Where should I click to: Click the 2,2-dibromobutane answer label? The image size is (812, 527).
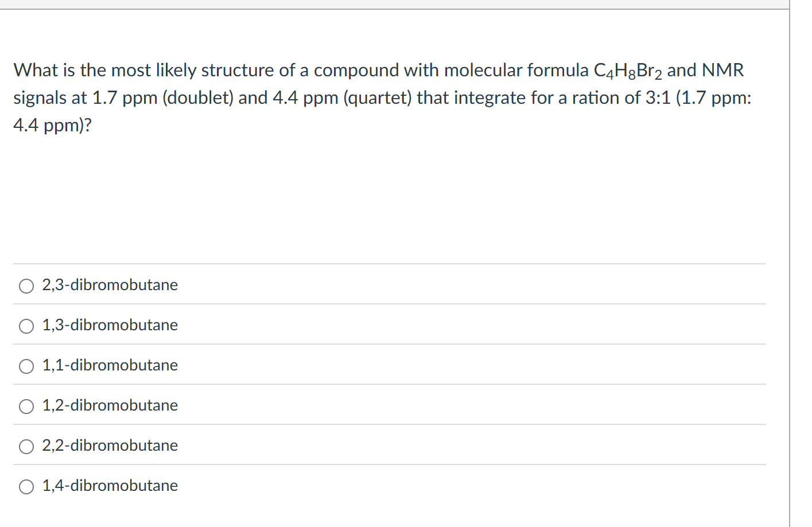(x=109, y=446)
